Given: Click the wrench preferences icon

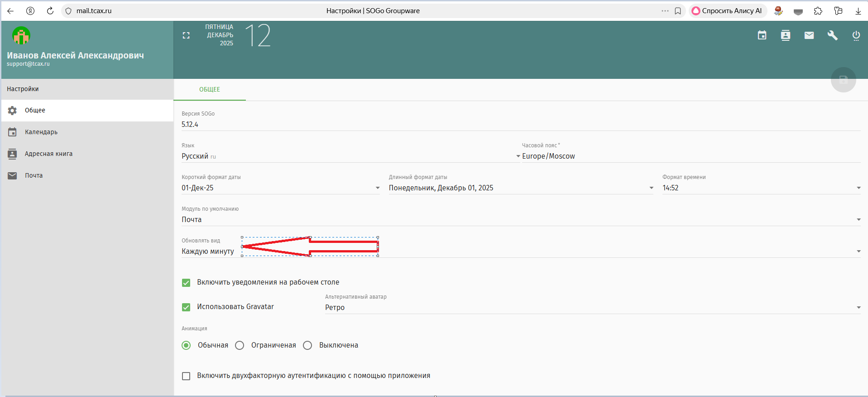Looking at the screenshot, I should tap(832, 35).
